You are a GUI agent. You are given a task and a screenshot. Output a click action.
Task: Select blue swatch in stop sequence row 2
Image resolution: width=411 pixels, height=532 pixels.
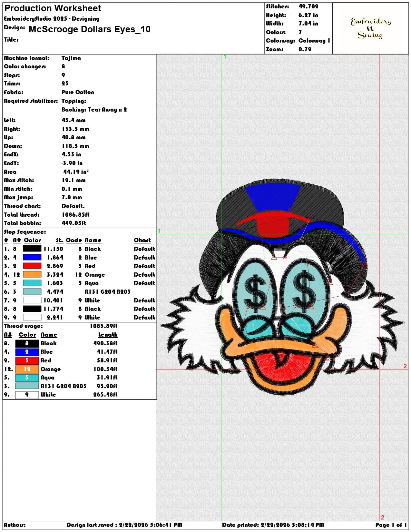coord(32,257)
